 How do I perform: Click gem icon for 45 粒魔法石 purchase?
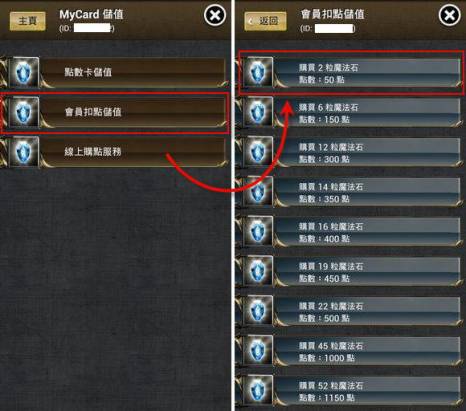(258, 350)
